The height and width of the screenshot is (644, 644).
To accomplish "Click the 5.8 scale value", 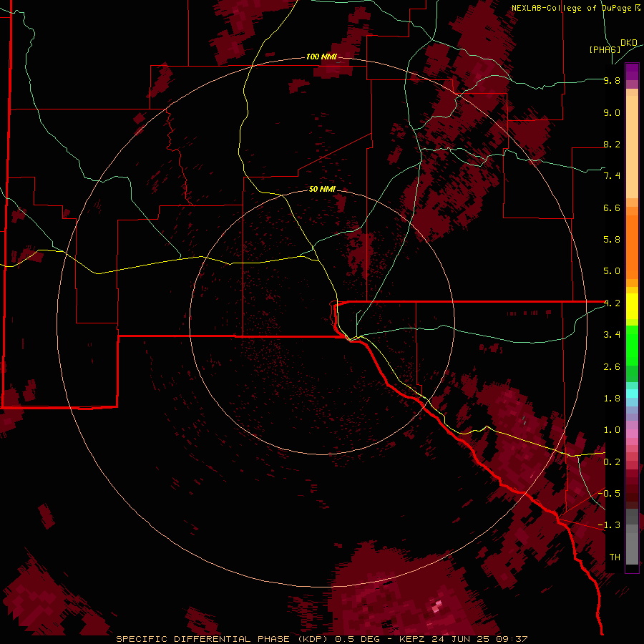I will click(612, 240).
